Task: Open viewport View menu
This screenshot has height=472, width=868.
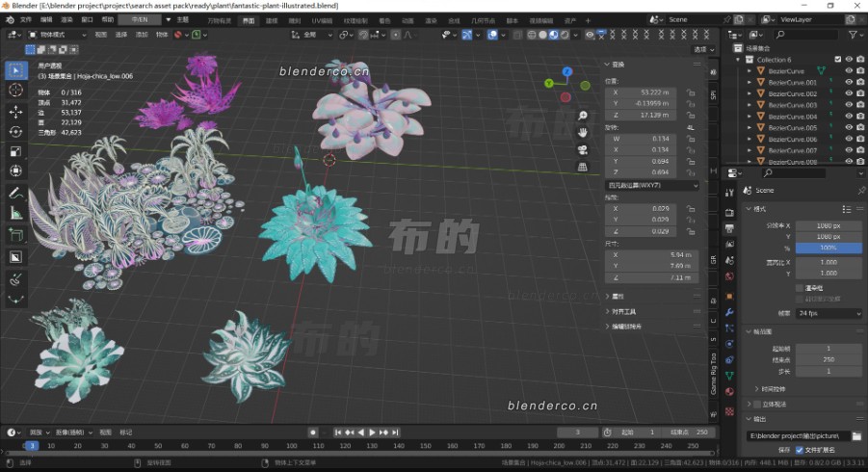Action: pos(101,35)
